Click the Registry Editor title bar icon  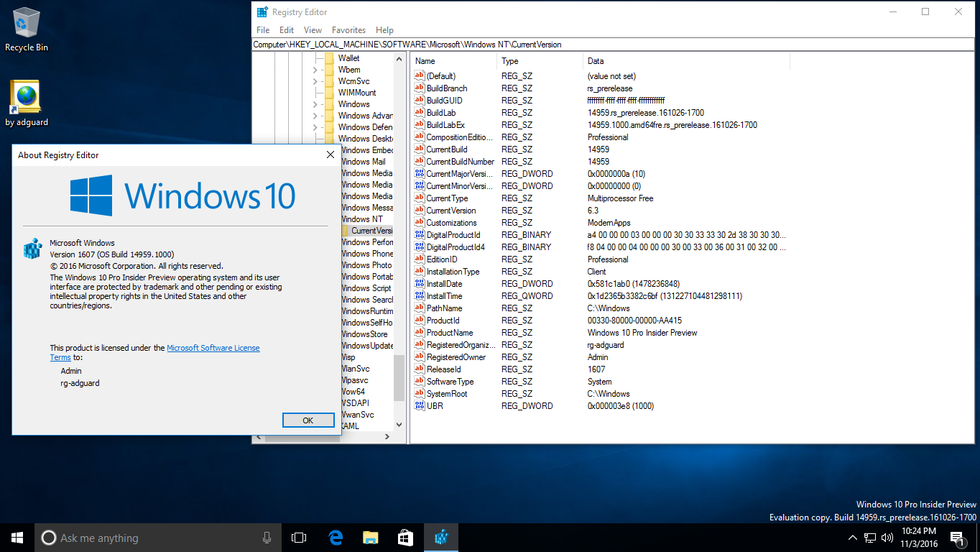[x=262, y=12]
